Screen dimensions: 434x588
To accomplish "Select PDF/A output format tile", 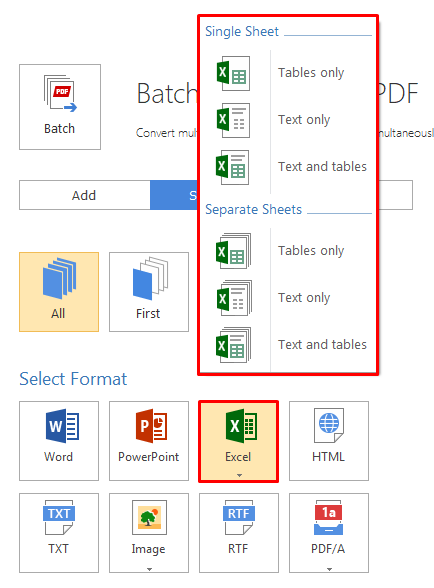I will pos(329,533).
